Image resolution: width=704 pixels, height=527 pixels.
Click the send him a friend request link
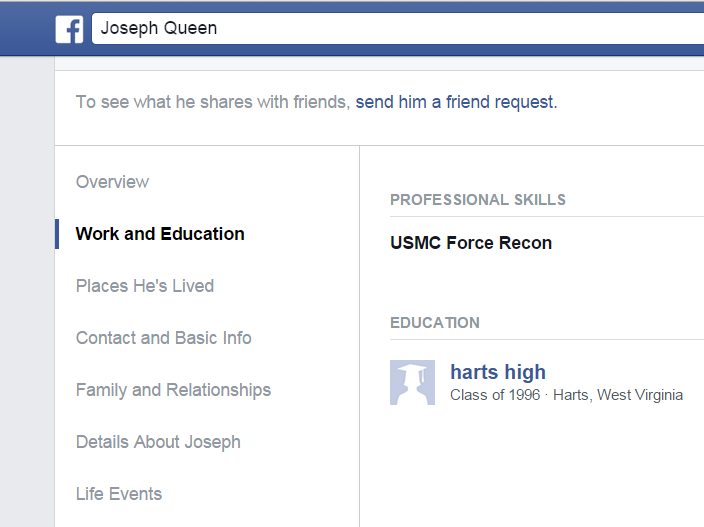tap(455, 102)
